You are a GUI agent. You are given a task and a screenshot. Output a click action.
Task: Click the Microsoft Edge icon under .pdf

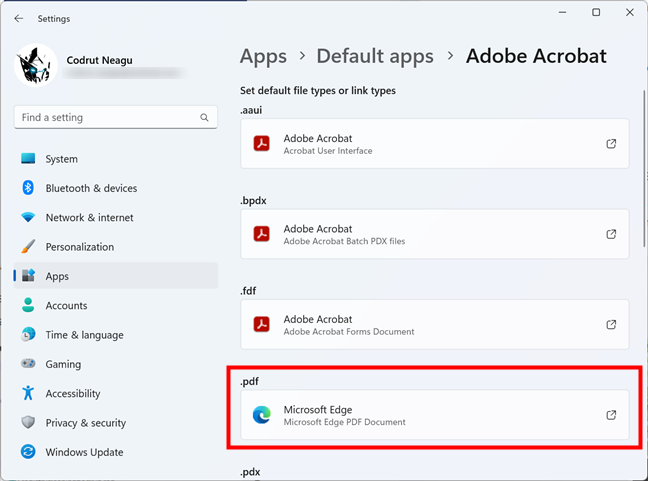click(x=261, y=415)
